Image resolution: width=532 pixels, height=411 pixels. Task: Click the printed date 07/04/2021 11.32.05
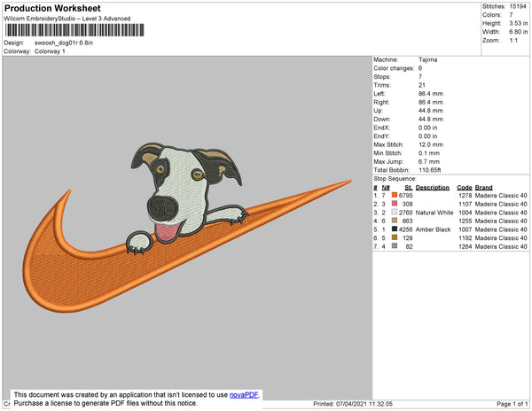pos(364,404)
